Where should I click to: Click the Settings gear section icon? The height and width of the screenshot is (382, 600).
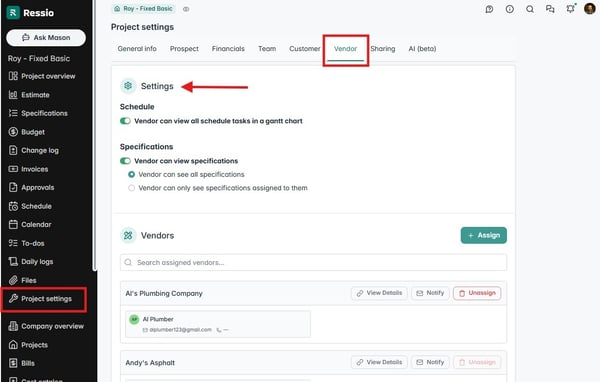click(128, 86)
